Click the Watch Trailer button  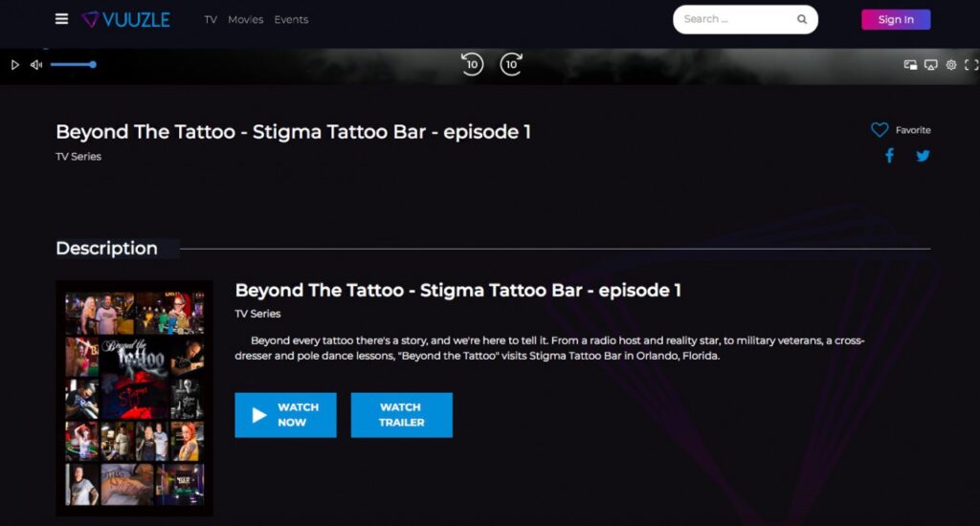point(401,415)
